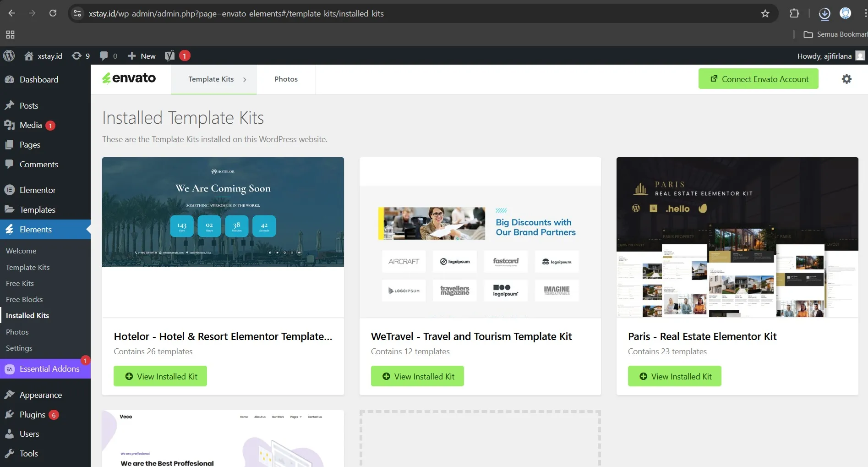Click 'Contains 12 templates' text
The width and height of the screenshot is (868, 467).
click(410, 352)
